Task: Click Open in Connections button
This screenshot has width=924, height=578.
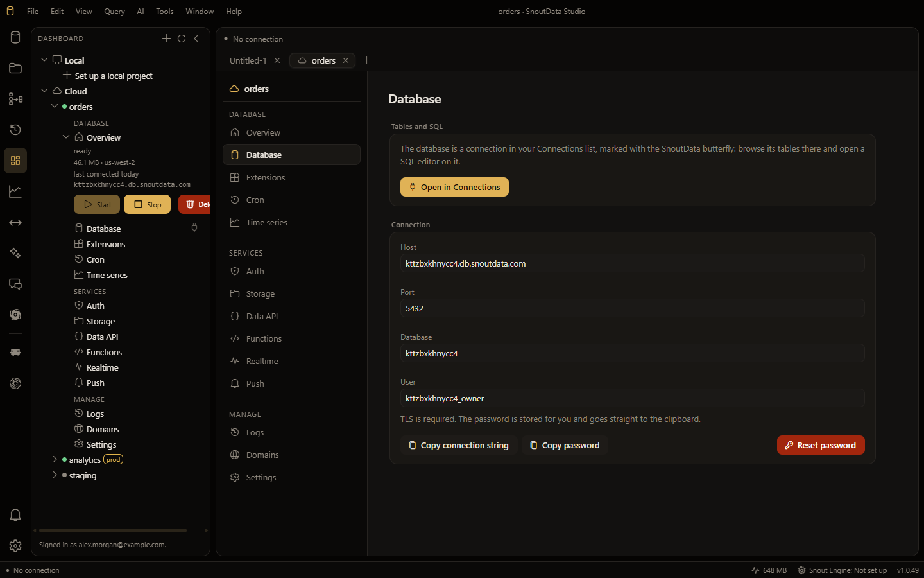Action: tap(454, 187)
